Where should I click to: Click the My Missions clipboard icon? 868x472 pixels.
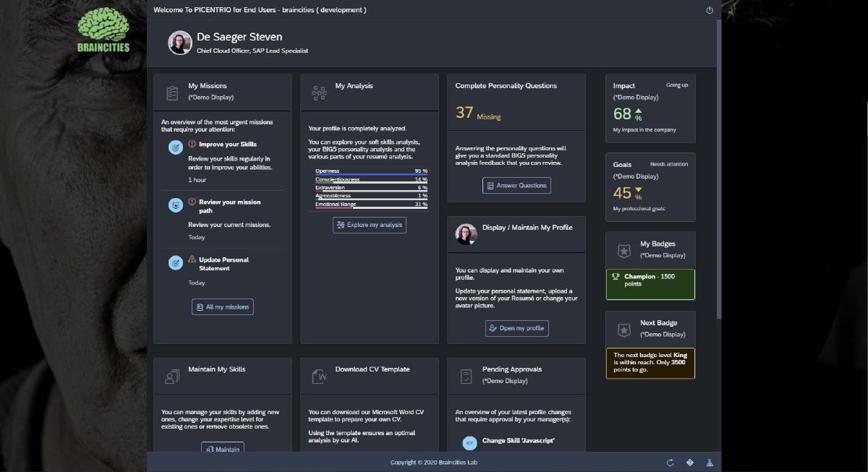[172, 93]
